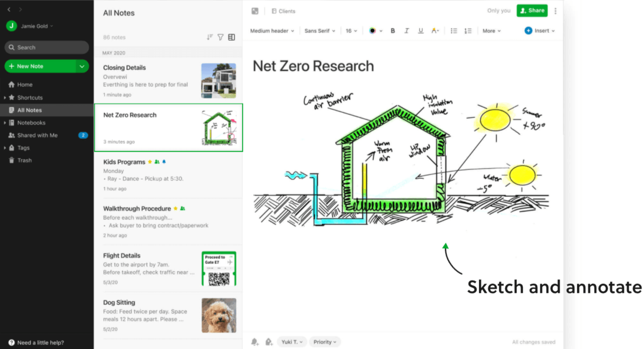
Task: Open Shared with Me in sidebar
Action: [37, 135]
